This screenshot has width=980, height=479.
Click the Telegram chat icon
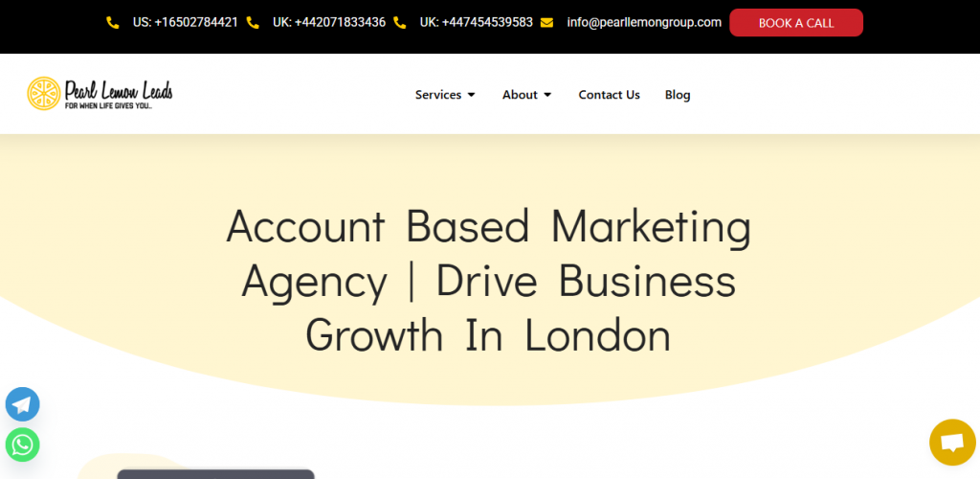click(23, 404)
